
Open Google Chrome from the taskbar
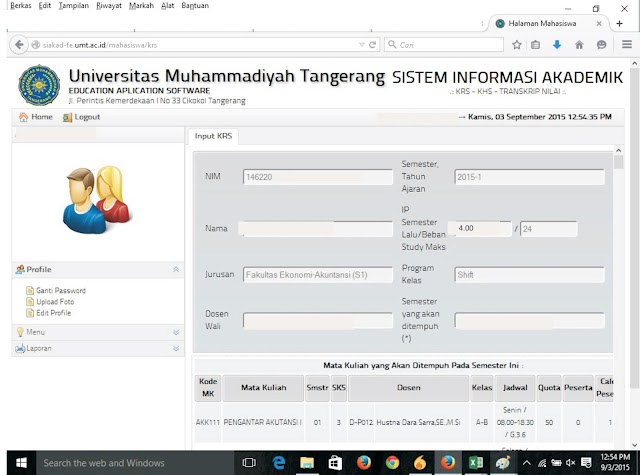pos(392,463)
